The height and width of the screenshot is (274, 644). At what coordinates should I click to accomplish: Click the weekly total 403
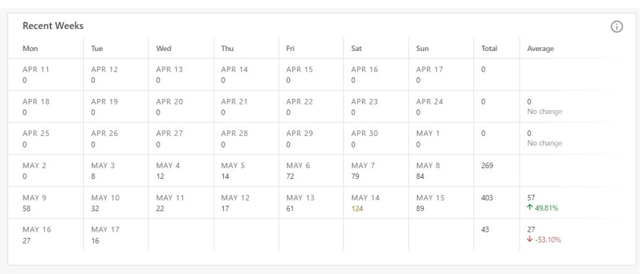tap(487, 198)
